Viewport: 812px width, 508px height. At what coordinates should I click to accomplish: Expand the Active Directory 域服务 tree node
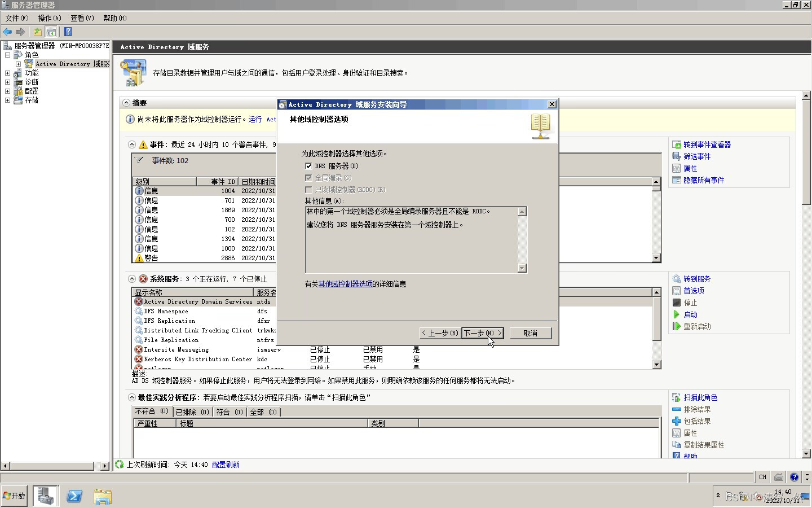[18, 64]
